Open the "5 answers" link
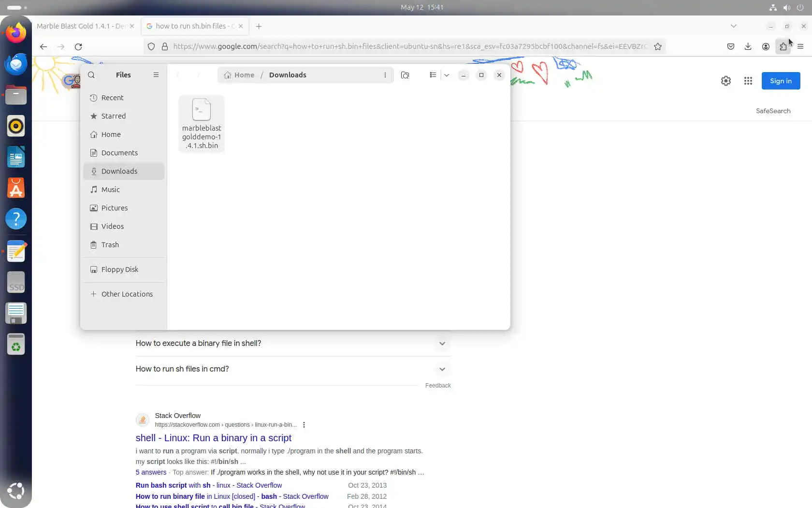 tap(151, 472)
